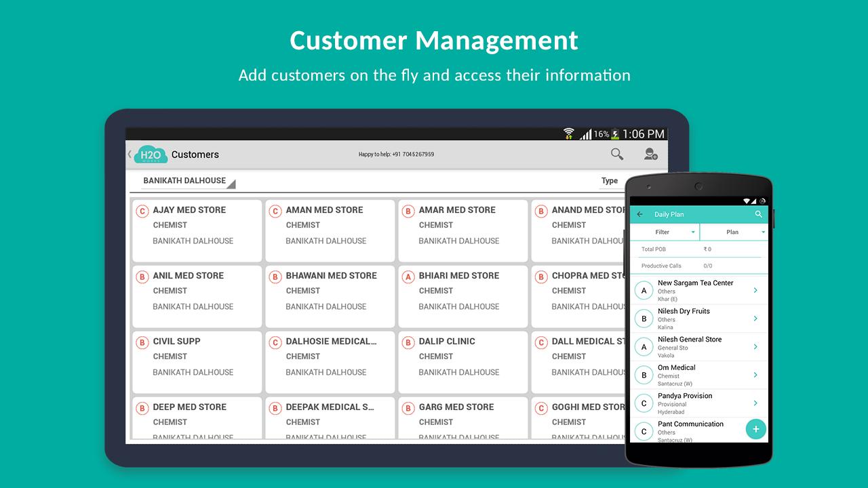The width and height of the screenshot is (868, 488).
Task: Tap the H2O Works logo
Action: click(151, 155)
